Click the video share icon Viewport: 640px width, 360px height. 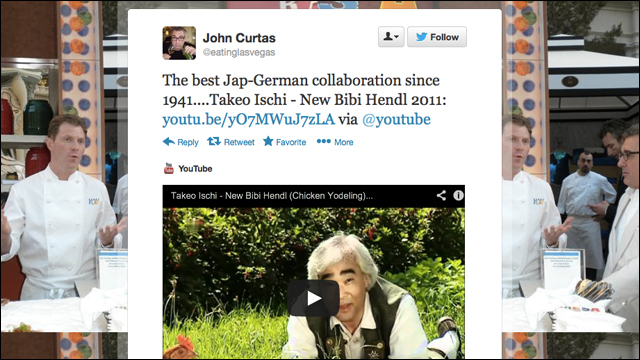tap(441, 196)
